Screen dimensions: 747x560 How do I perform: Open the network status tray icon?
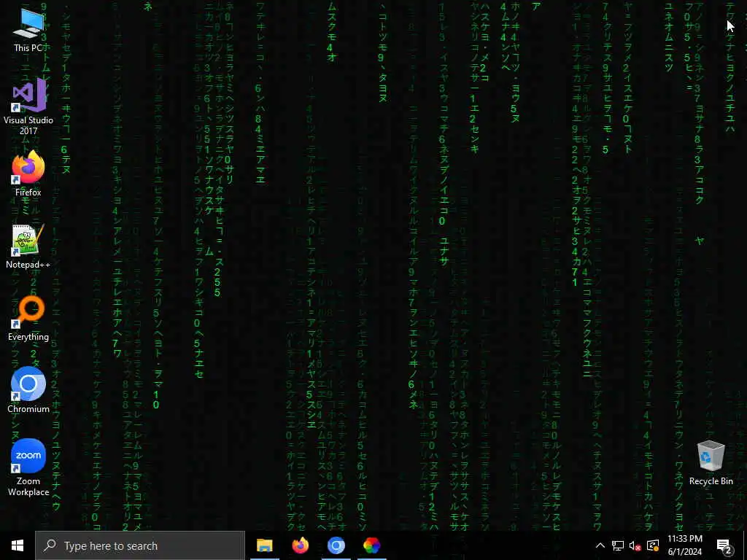618,545
